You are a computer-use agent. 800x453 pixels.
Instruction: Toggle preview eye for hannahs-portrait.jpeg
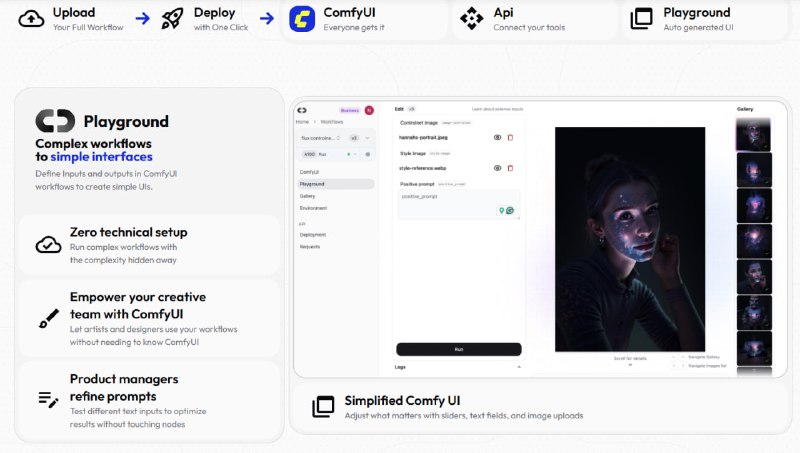point(497,137)
